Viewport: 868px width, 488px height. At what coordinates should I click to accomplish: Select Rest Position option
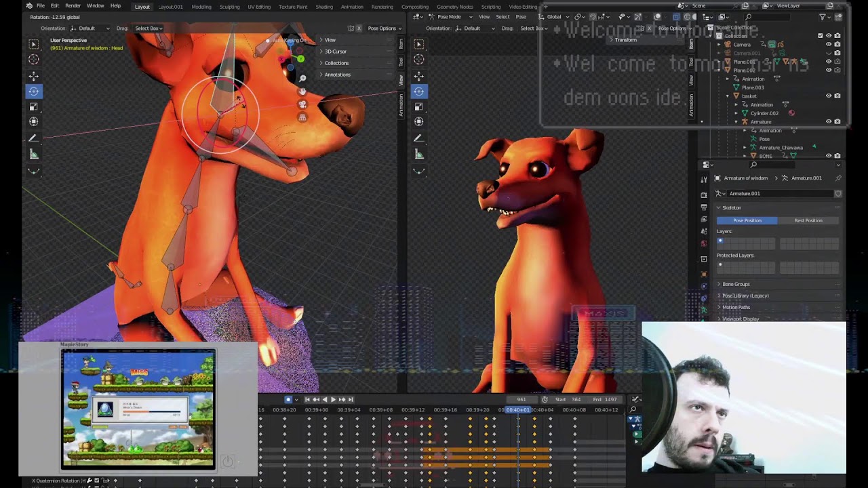808,220
